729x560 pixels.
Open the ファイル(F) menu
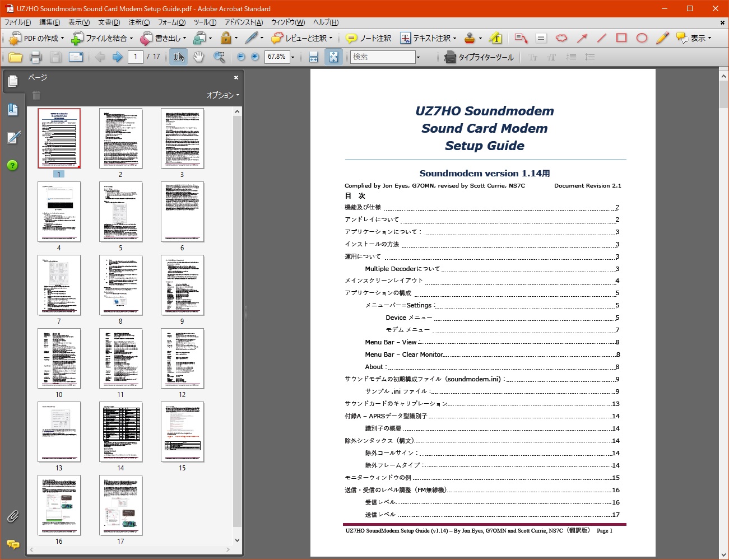[18, 22]
